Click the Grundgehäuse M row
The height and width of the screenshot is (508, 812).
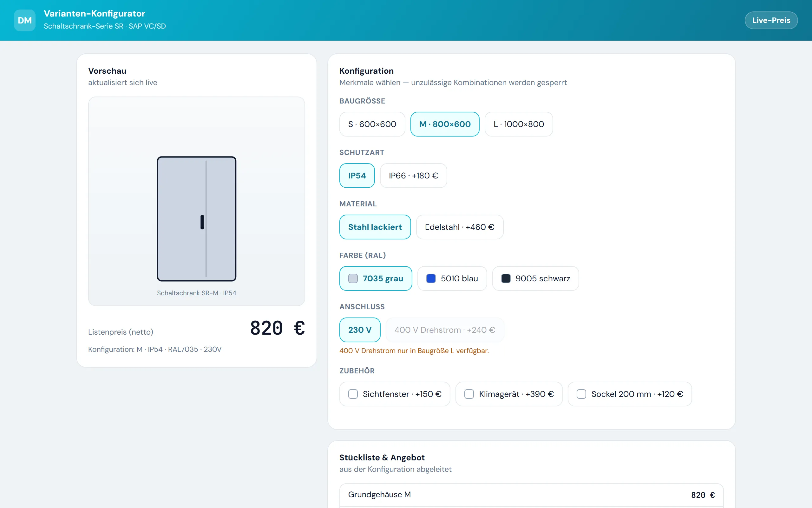(x=532, y=495)
